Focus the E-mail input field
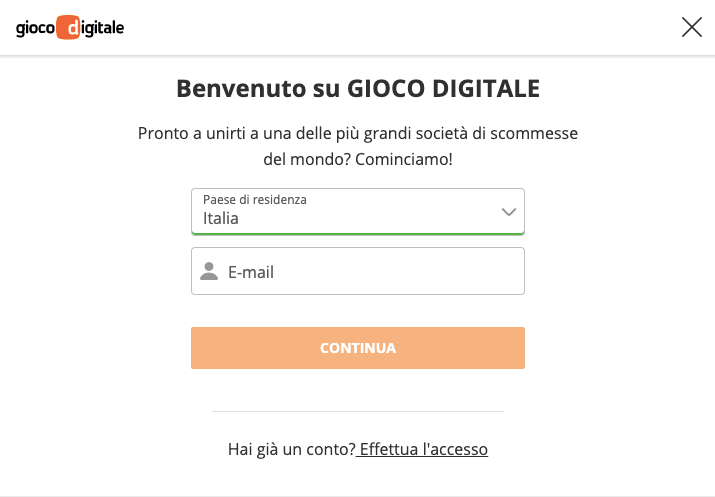Screen dimensions: 715x497 point(370,271)
